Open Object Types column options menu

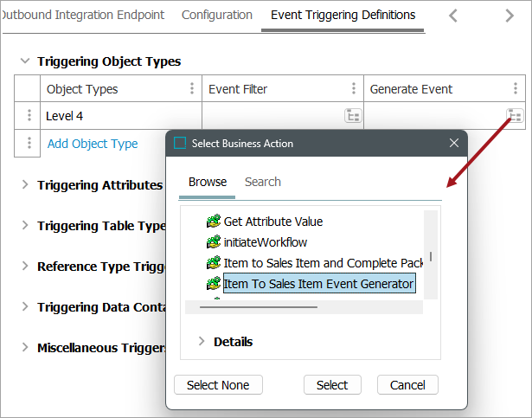pyautogui.click(x=192, y=89)
